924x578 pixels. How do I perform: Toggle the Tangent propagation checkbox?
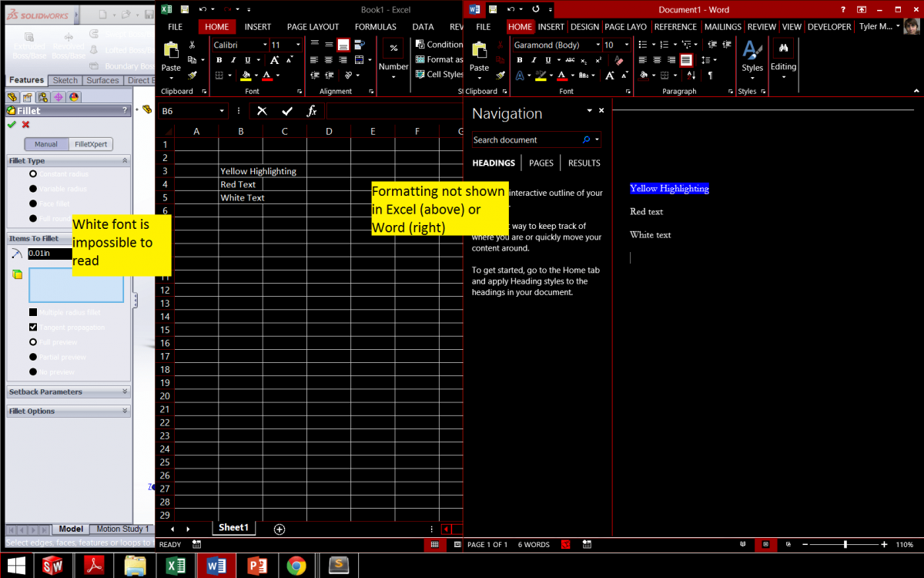coord(33,328)
